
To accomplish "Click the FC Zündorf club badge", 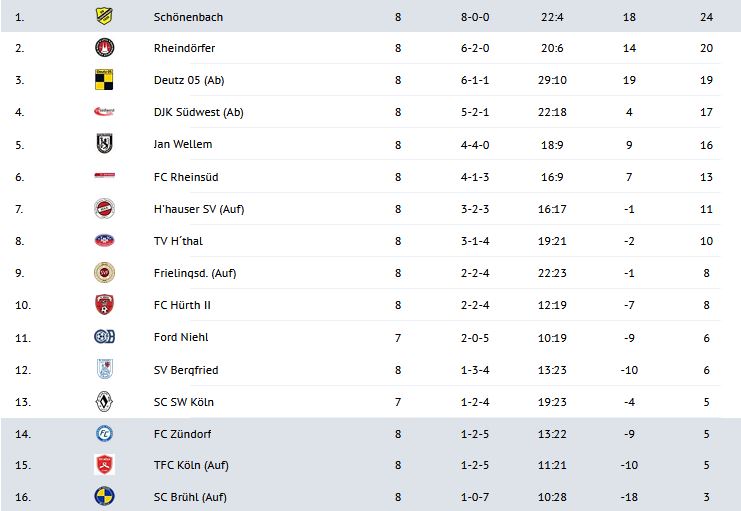I will click(x=104, y=434).
